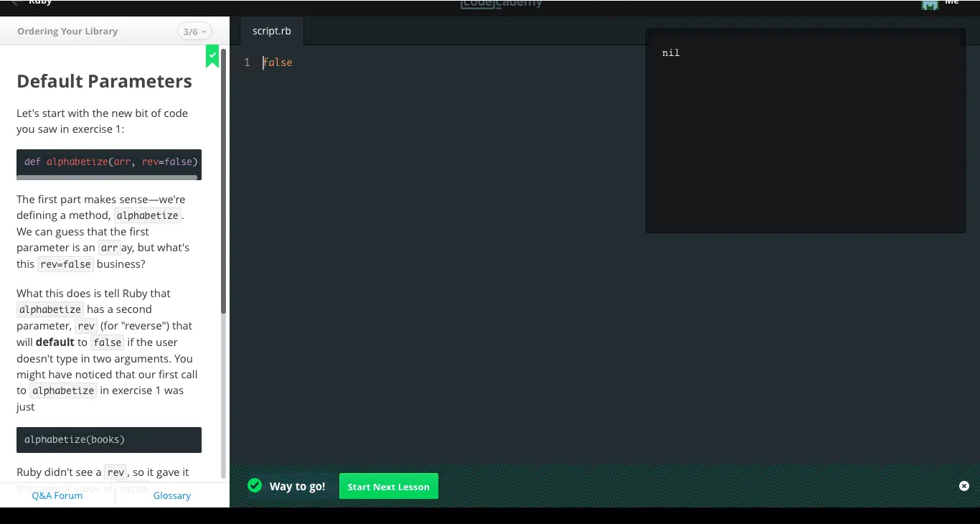Screen dimensions: 980x524
Task: Open the Glossary link
Action: (172, 495)
